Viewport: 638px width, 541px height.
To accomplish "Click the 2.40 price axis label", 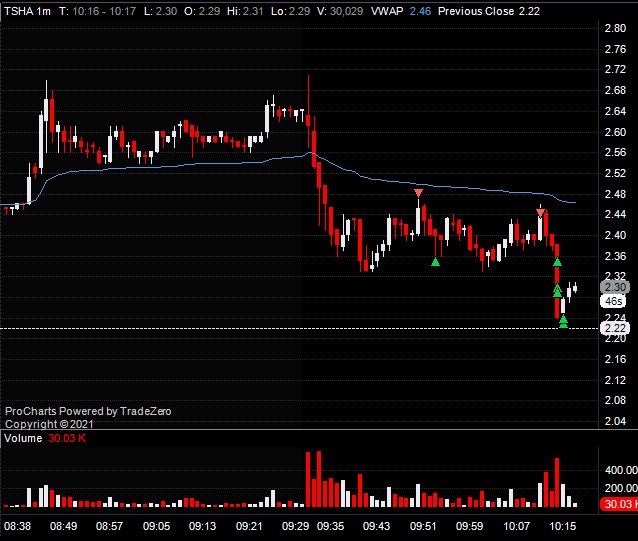I will 615,235.
